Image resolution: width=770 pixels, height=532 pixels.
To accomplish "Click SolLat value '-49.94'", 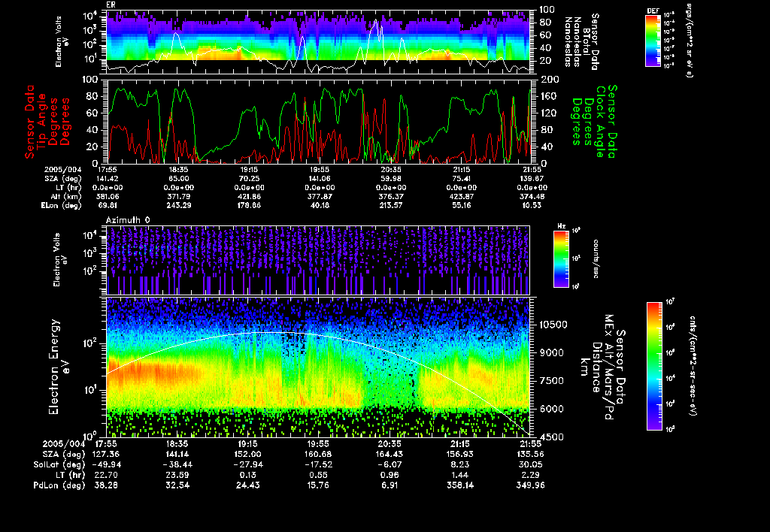I will click(107, 465).
